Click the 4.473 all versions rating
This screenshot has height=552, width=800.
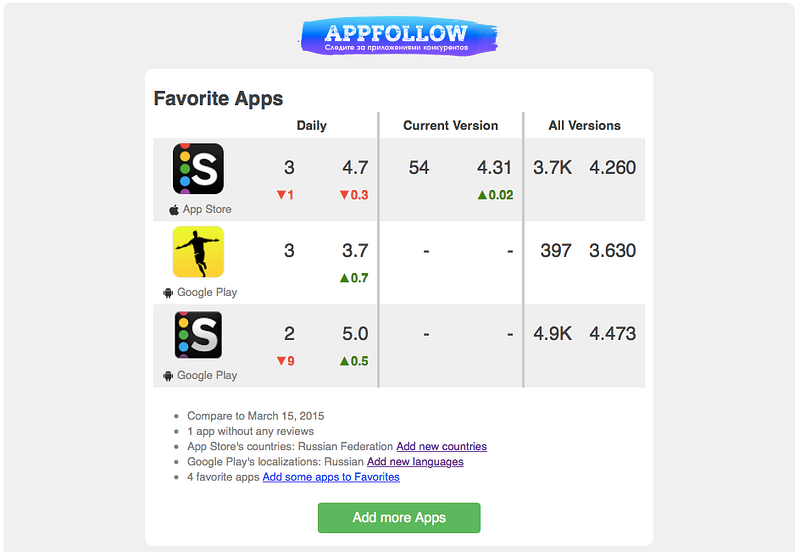tap(612, 334)
